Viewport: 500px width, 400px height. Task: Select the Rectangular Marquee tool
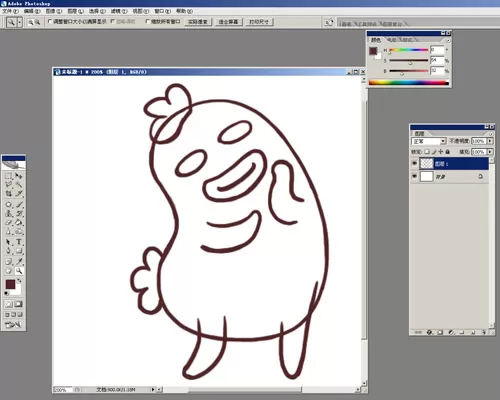pos(9,175)
